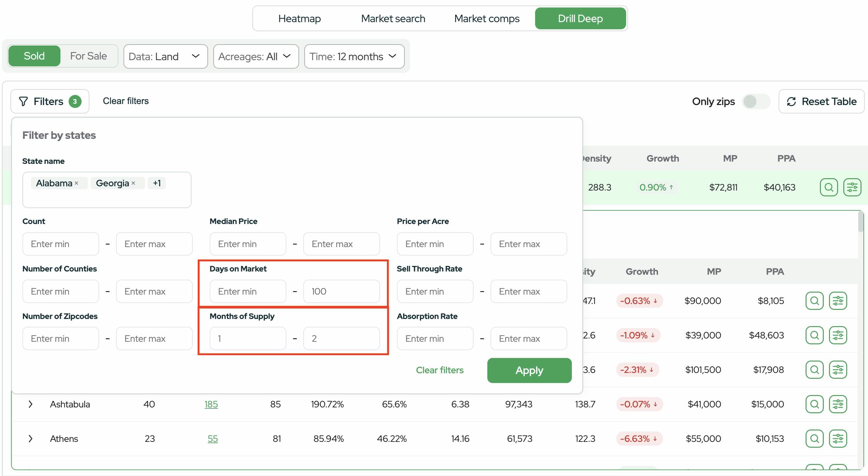Expand the Ashtabula county row
Screen dimensions: 868x476
tap(30, 404)
